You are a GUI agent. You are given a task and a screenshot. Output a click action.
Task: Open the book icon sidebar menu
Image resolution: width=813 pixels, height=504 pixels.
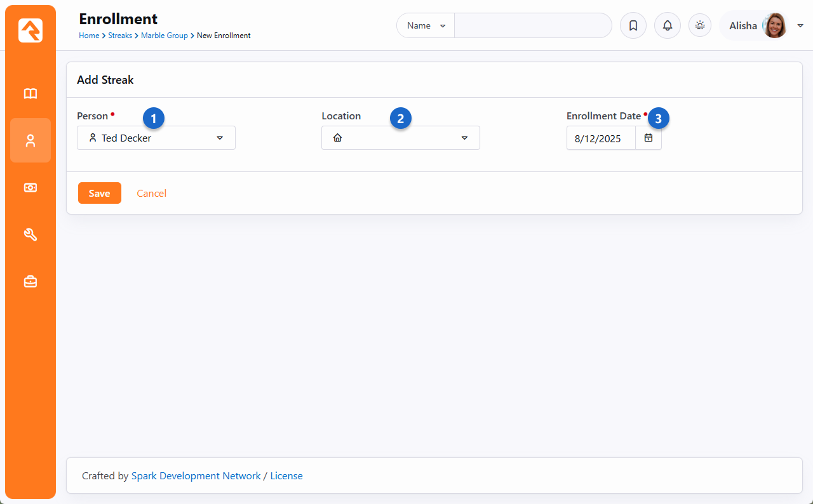30,94
